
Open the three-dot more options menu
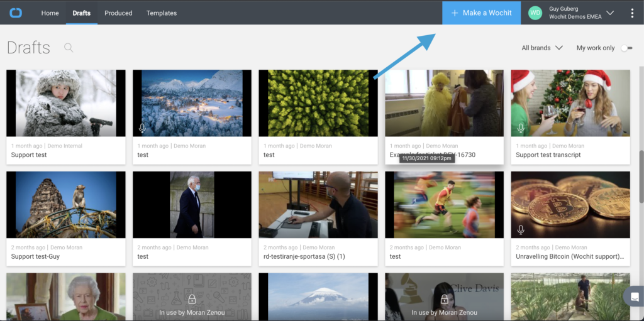(632, 13)
